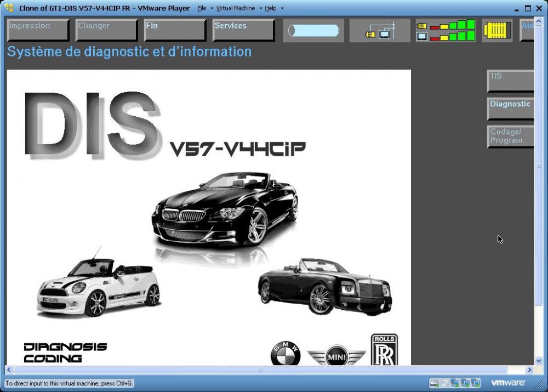Click the first network adapter status icon
Viewport: 548px width, 392px height.
(x=455, y=383)
